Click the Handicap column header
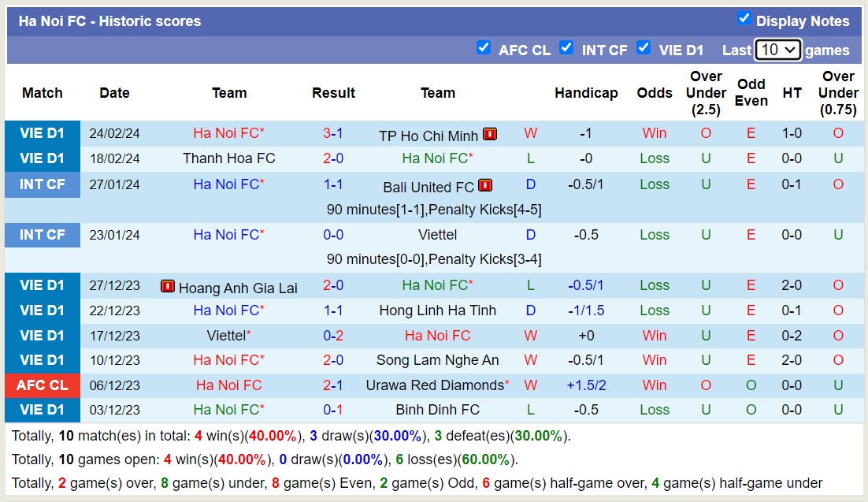868x502 pixels. (x=586, y=93)
